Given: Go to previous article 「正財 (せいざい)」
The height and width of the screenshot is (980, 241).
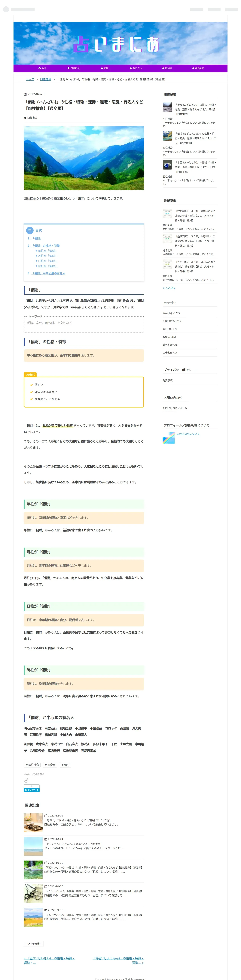Looking at the screenshot, I should 50,960.
